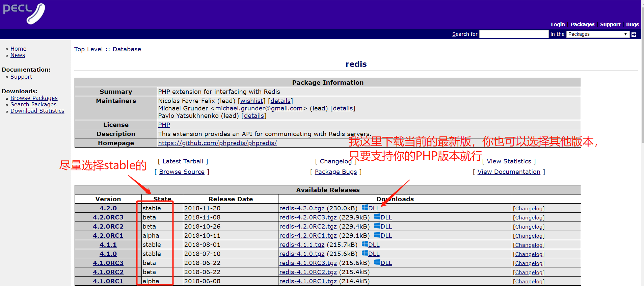Focus the Search for input field
Image resolution: width=644 pixels, height=286 pixels.
point(514,34)
